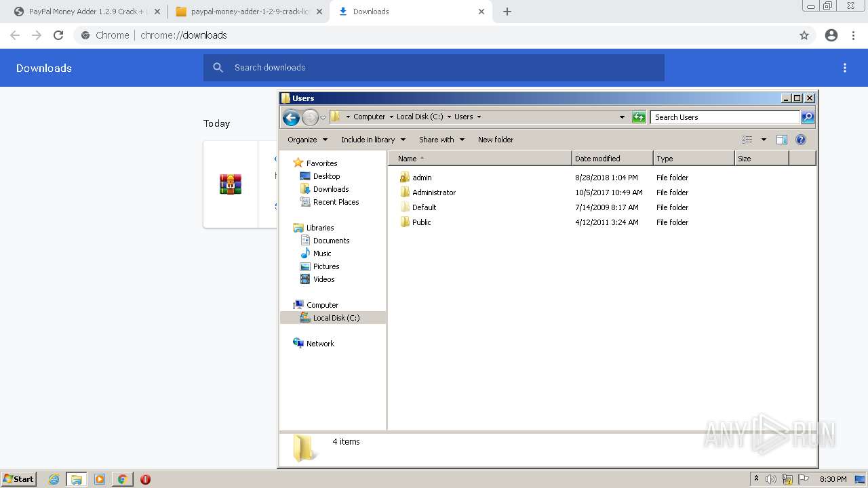This screenshot has height=488, width=868.
Task: Open the Share with menu
Action: 441,140
